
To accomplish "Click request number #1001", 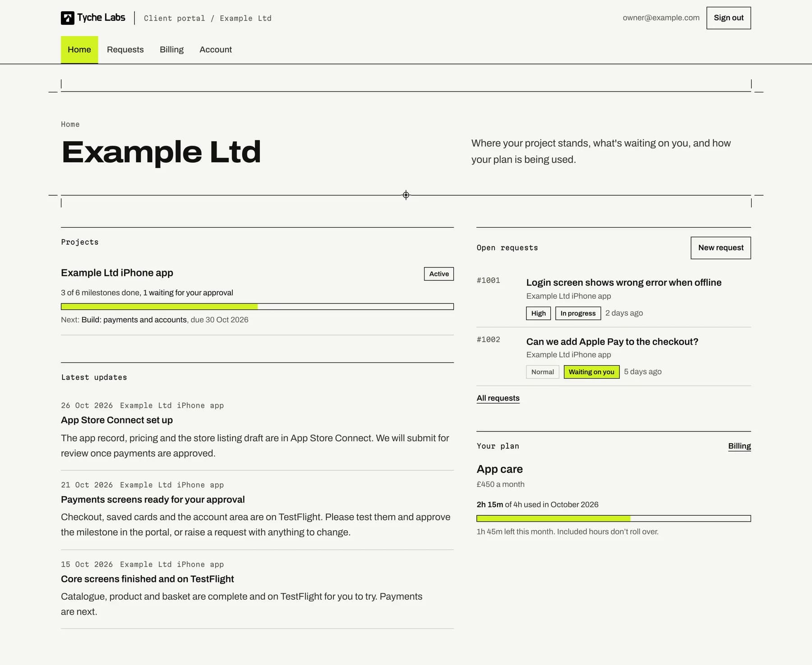I will [489, 280].
